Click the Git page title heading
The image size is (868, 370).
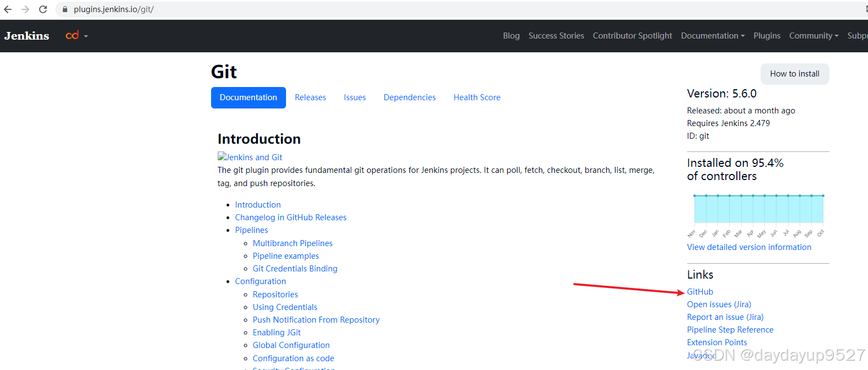point(224,72)
